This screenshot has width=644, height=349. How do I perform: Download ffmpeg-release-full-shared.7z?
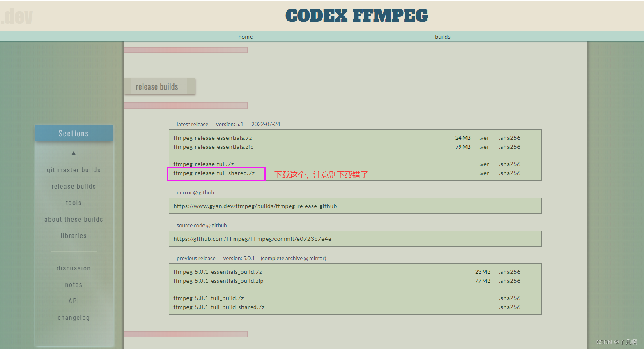(x=214, y=173)
